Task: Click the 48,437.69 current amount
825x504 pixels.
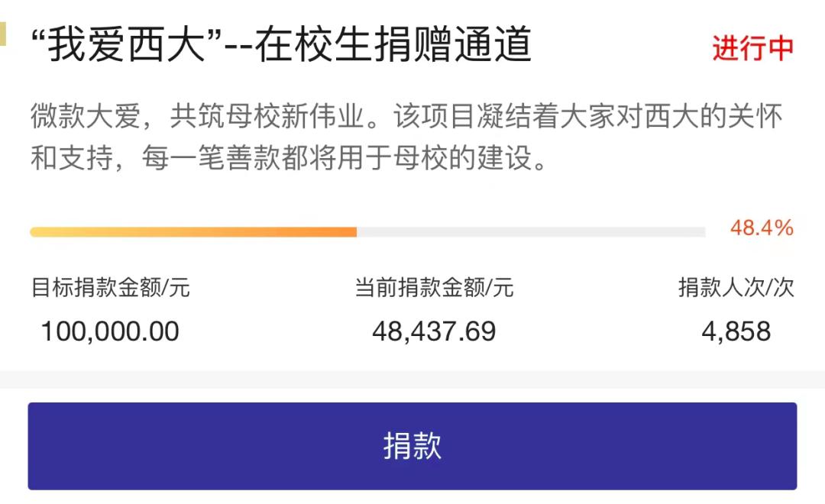Action: [x=434, y=331]
